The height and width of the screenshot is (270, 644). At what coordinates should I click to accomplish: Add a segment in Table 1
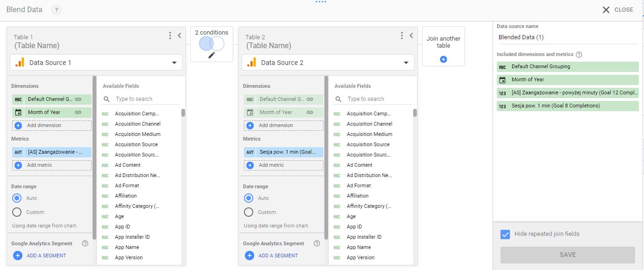point(40,256)
